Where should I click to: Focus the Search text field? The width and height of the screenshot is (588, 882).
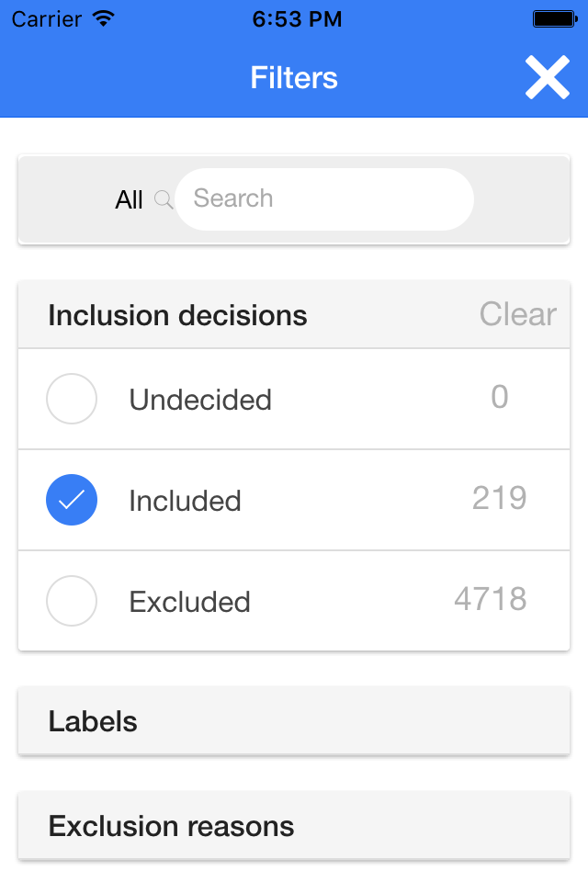tap(324, 199)
